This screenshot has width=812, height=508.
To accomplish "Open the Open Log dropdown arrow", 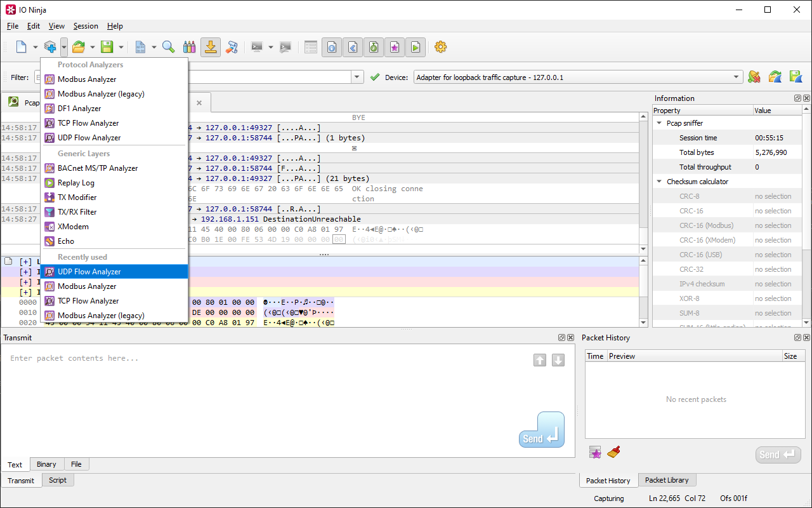I will click(93, 47).
